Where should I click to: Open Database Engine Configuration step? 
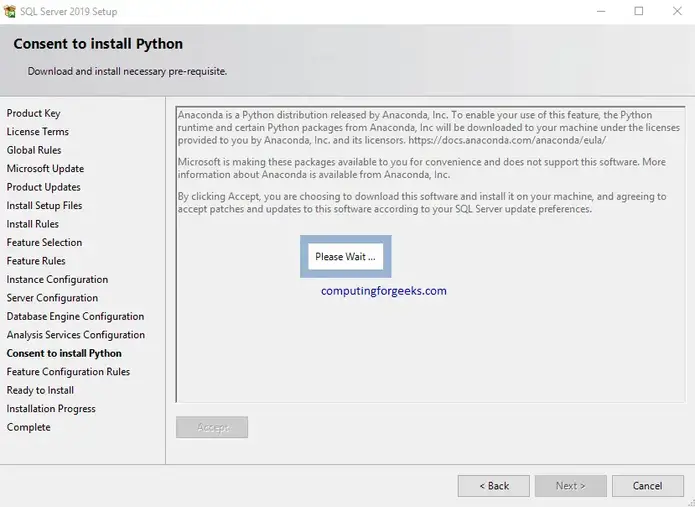75,316
